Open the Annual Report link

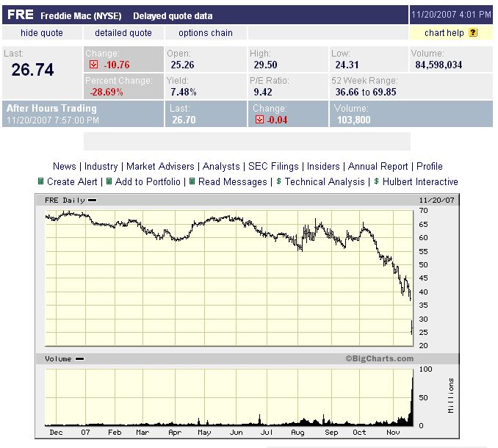pyautogui.click(x=378, y=166)
